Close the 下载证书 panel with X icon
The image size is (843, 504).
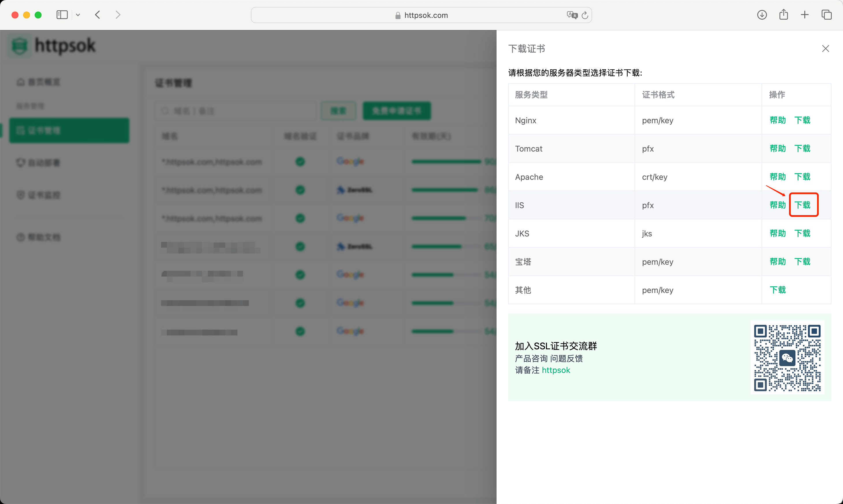[825, 48]
